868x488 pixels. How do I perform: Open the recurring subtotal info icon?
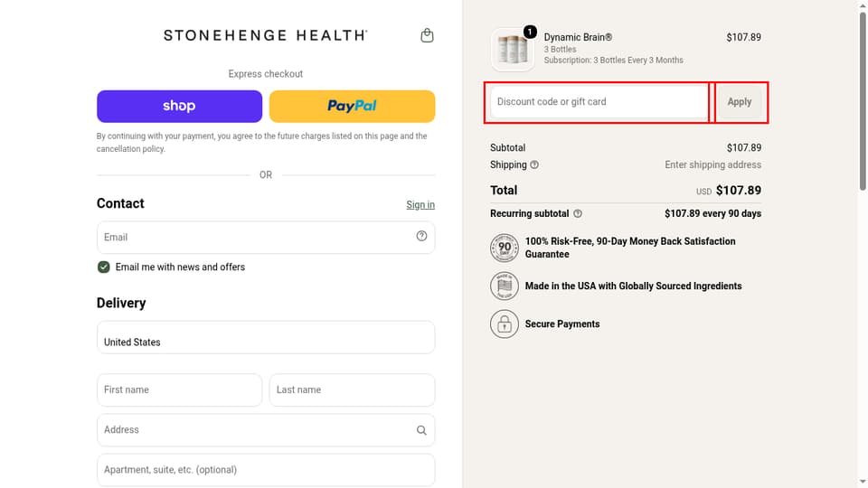[578, 213]
